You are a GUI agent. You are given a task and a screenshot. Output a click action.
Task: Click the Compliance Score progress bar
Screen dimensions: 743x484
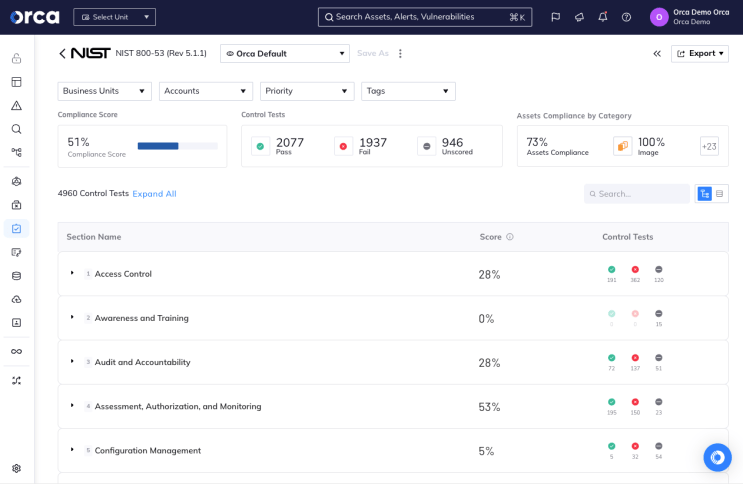point(177,146)
